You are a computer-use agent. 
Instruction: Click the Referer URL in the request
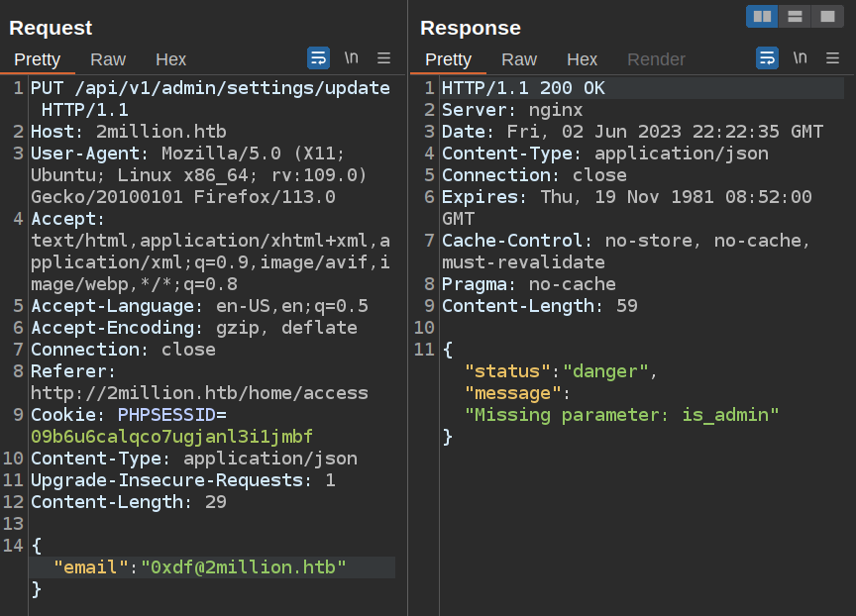coord(199,393)
